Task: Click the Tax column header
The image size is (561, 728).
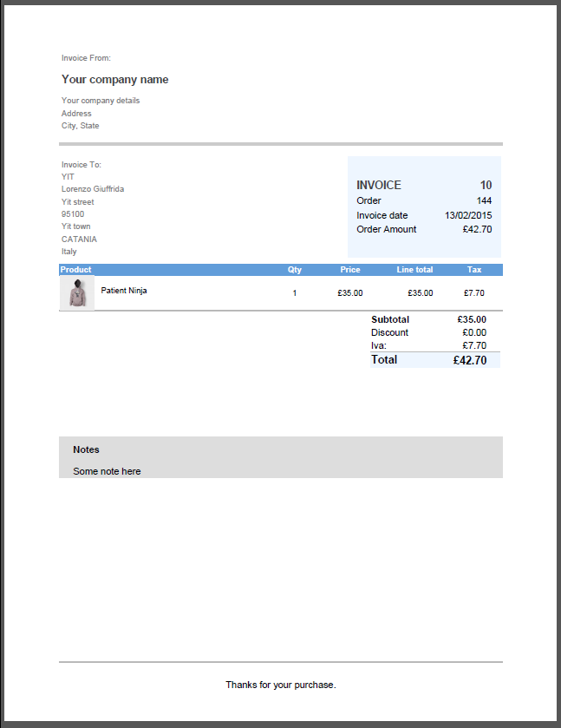Action: click(474, 270)
